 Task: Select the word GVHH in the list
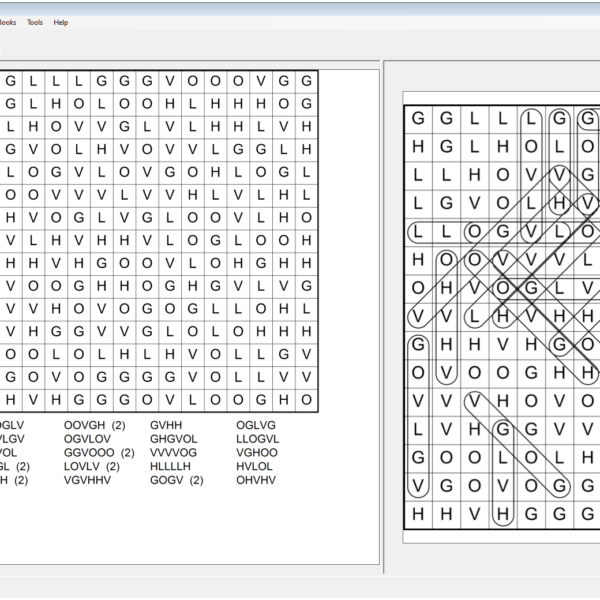(166, 425)
